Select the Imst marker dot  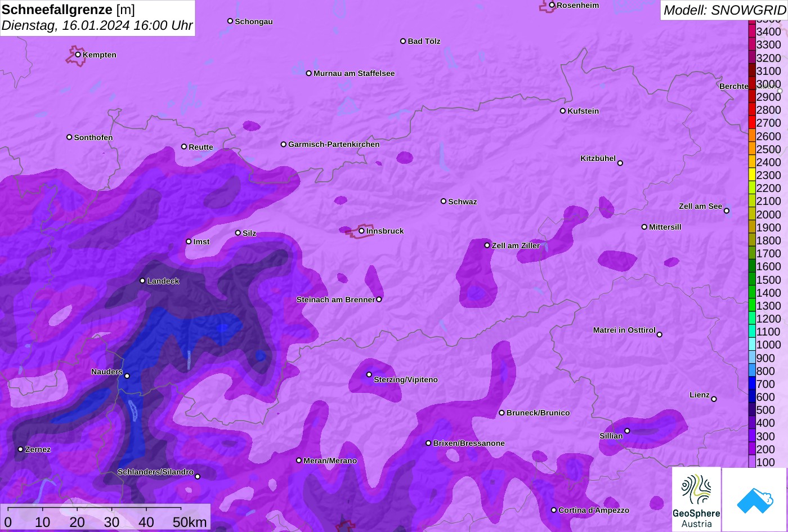coord(189,242)
